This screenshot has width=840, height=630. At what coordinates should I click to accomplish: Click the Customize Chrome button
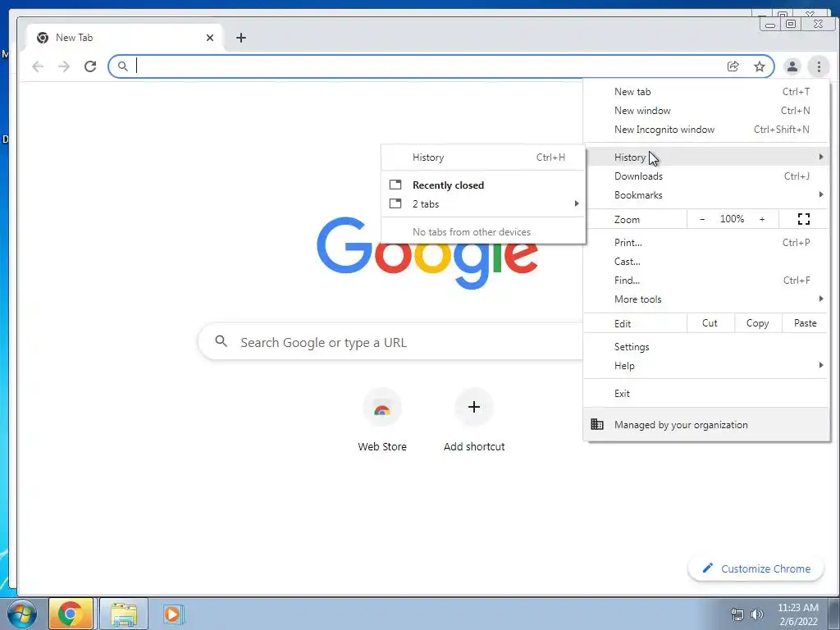tap(756, 568)
